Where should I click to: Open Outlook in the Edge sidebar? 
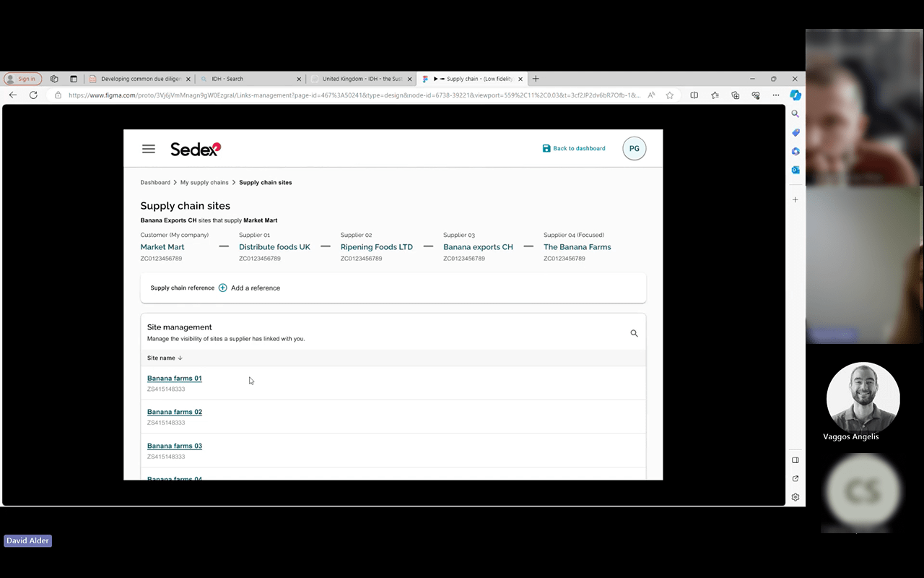tap(796, 171)
